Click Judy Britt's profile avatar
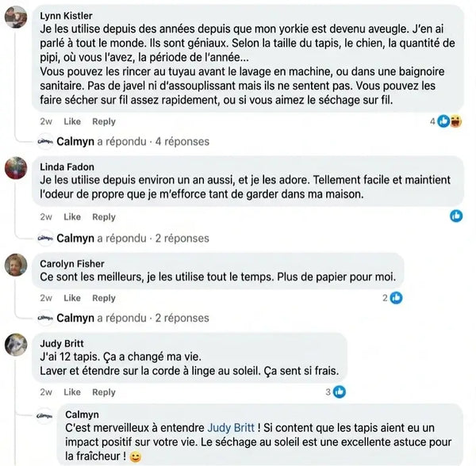476x466 pixels. point(17,344)
